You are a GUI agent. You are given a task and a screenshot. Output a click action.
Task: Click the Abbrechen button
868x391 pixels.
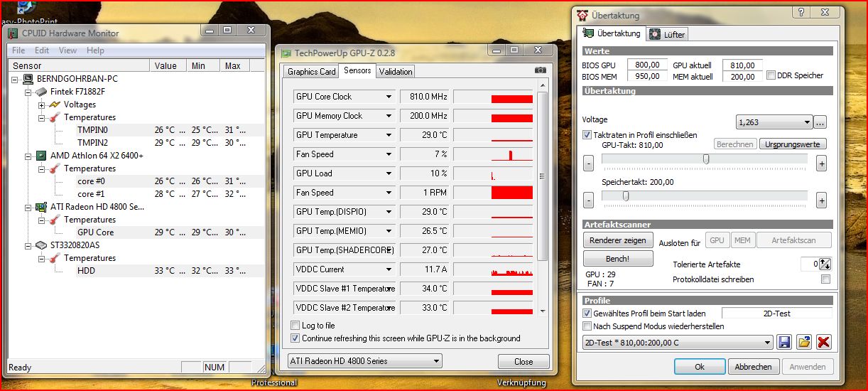(753, 367)
